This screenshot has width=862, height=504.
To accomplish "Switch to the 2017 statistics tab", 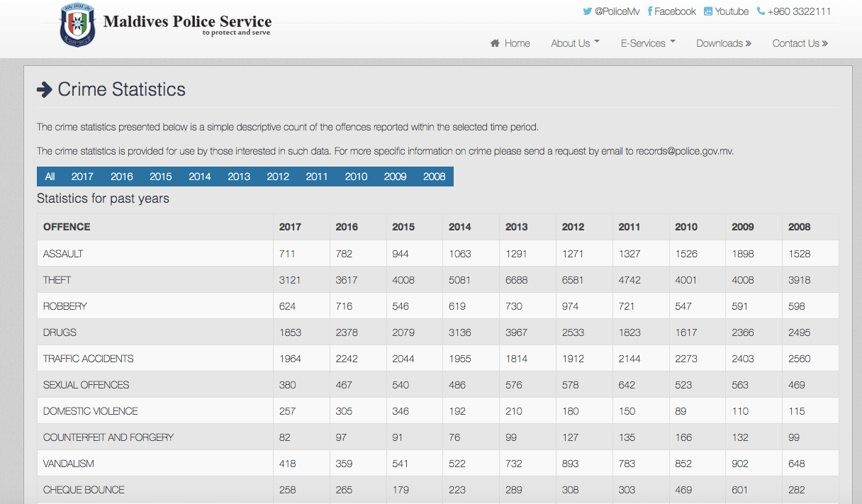I will tap(82, 177).
